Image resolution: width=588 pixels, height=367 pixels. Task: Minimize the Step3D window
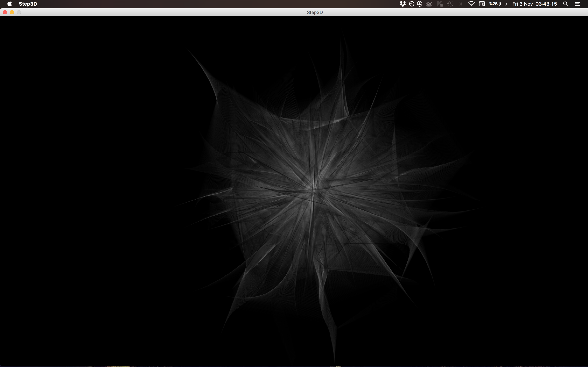point(12,12)
